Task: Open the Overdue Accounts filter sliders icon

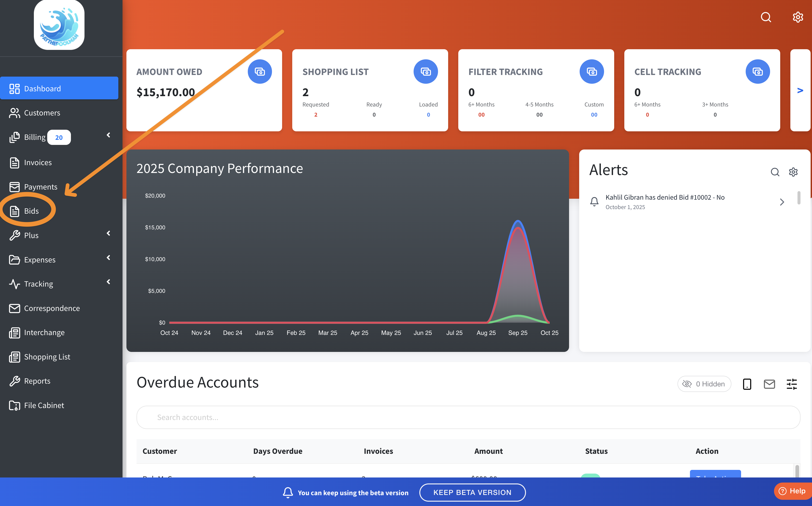Action: pyautogui.click(x=792, y=384)
